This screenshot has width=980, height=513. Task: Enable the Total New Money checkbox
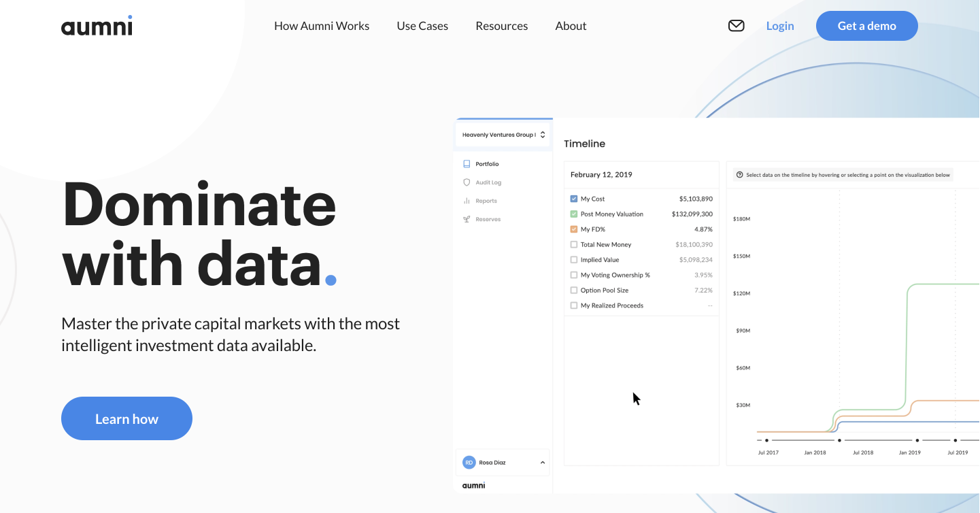pos(573,244)
